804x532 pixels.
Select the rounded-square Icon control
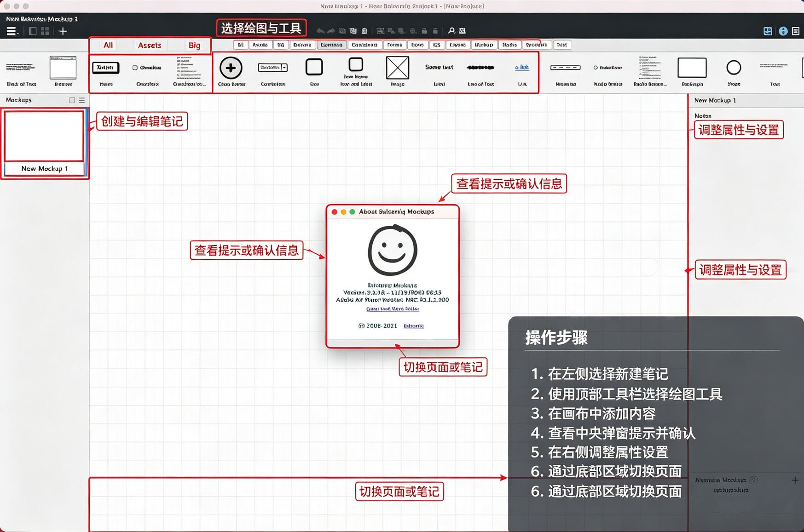[x=314, y=72]
